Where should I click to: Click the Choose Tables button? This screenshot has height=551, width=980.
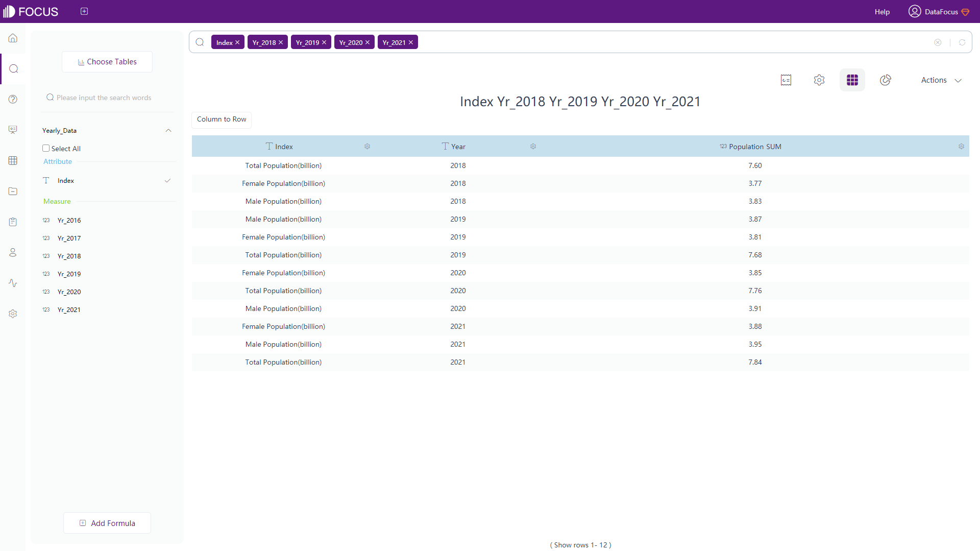107,62
